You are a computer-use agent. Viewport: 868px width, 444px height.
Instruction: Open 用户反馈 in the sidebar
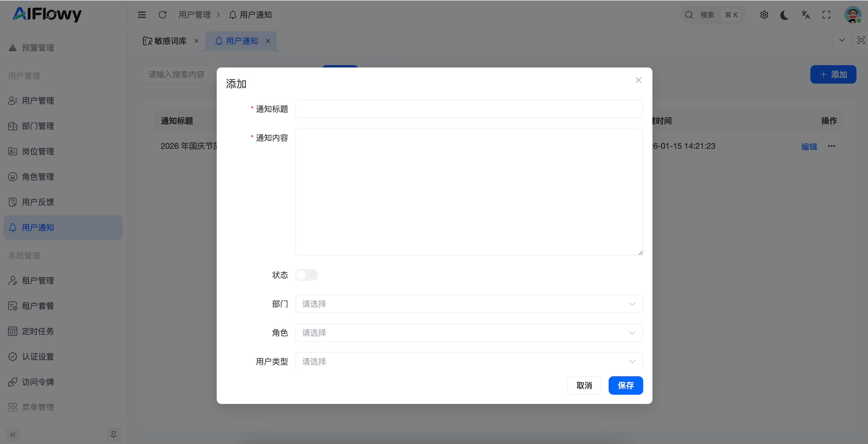(38, 202)
